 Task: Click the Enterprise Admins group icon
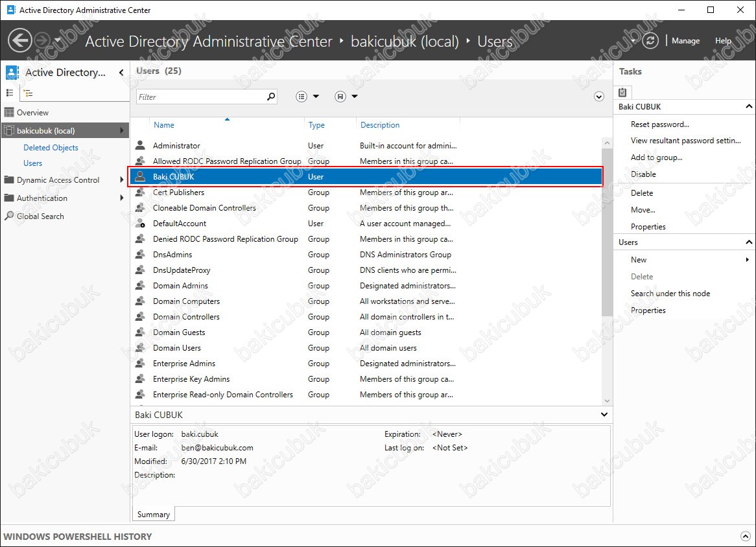[140, 363]
